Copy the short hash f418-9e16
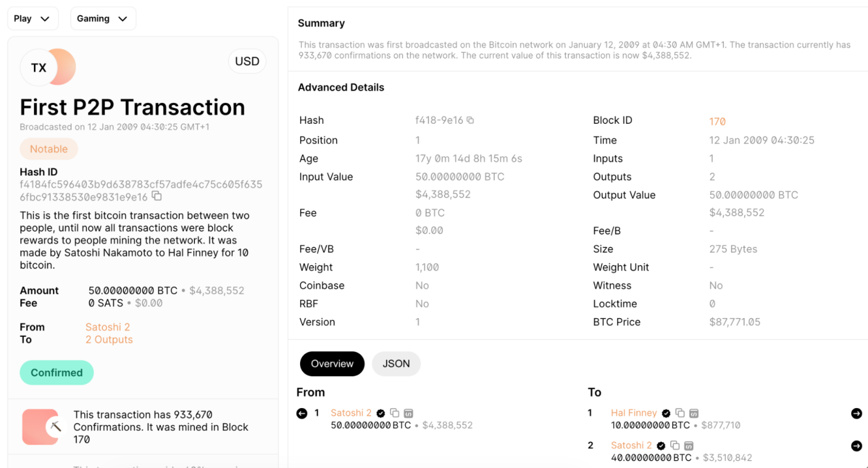The height and width of the screenshot is (468, 868). click(470, 120)
